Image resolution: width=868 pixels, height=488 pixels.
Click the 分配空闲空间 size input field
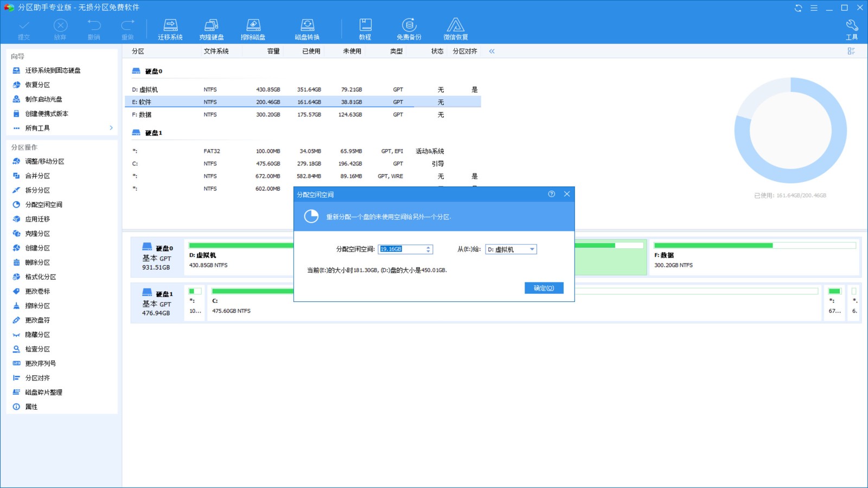coord(401,249)
